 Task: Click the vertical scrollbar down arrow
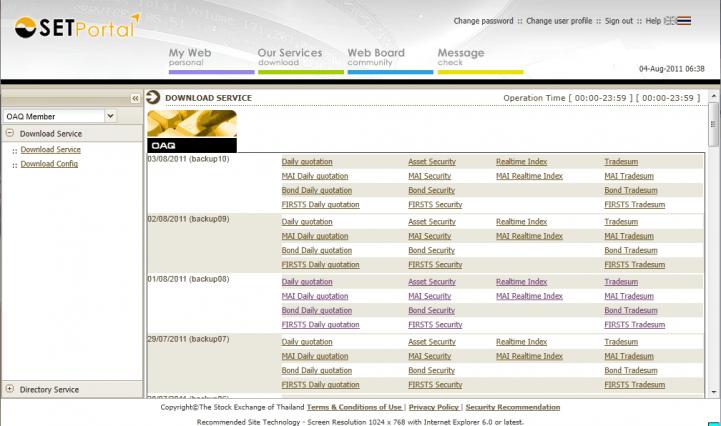714,391
